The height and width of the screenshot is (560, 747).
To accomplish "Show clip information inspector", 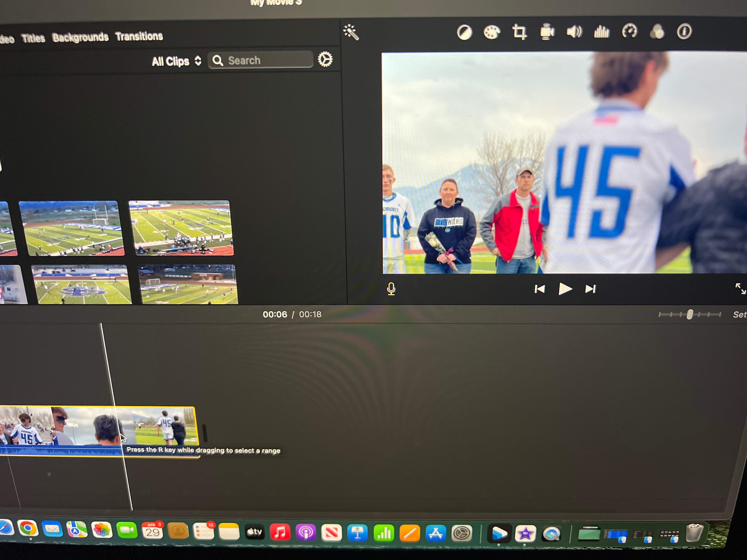I will click(684, 32).
